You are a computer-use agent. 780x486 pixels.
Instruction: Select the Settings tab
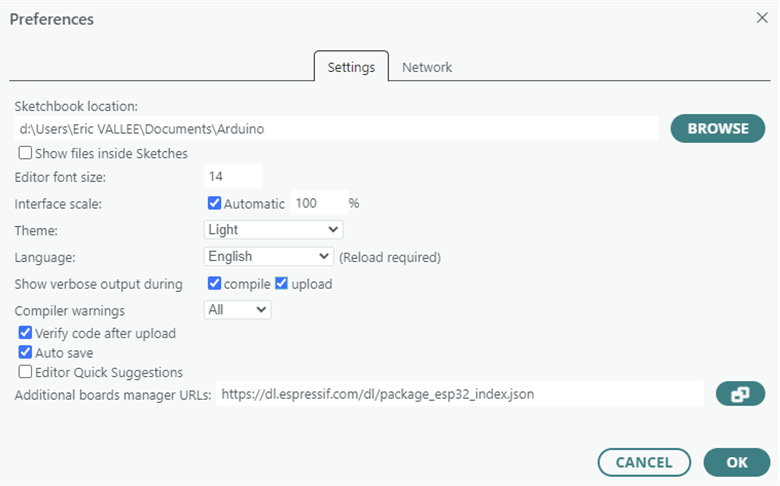(351, 67)
